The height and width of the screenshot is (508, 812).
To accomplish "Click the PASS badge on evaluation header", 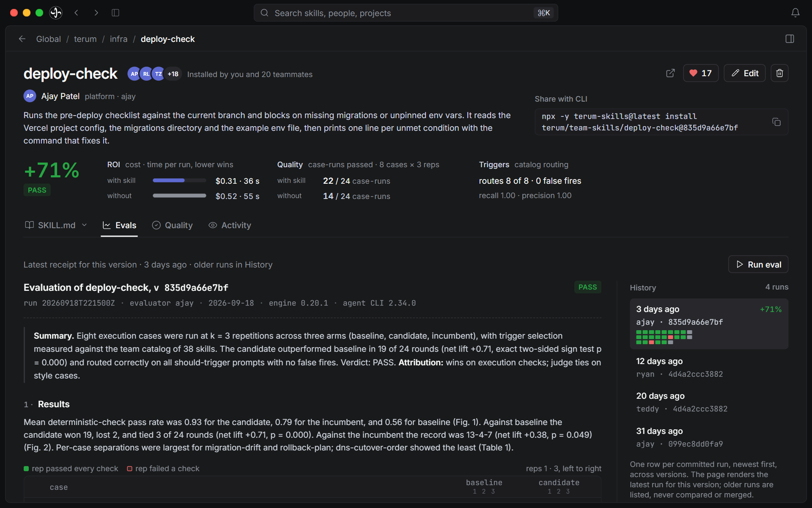I will [x=587, y=287].
